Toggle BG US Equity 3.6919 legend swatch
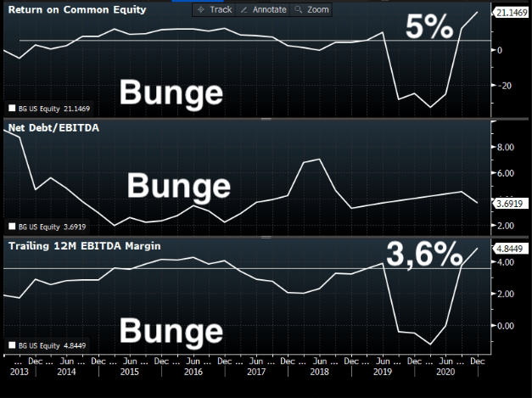The image size is (532, 398). [x=12, y=227]
